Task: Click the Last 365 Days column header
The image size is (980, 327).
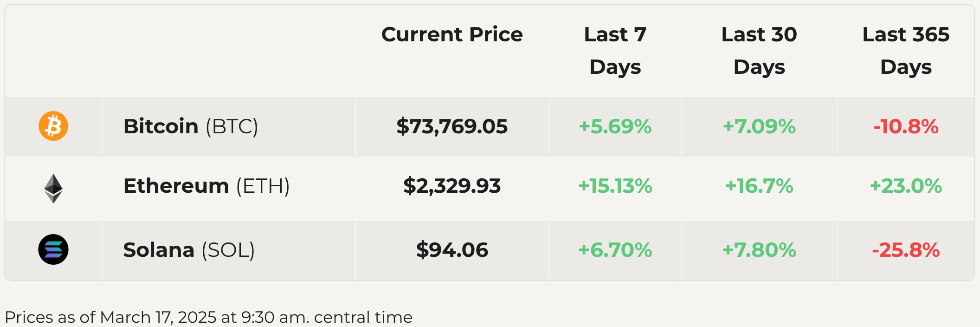Action: tap(906, 50)
